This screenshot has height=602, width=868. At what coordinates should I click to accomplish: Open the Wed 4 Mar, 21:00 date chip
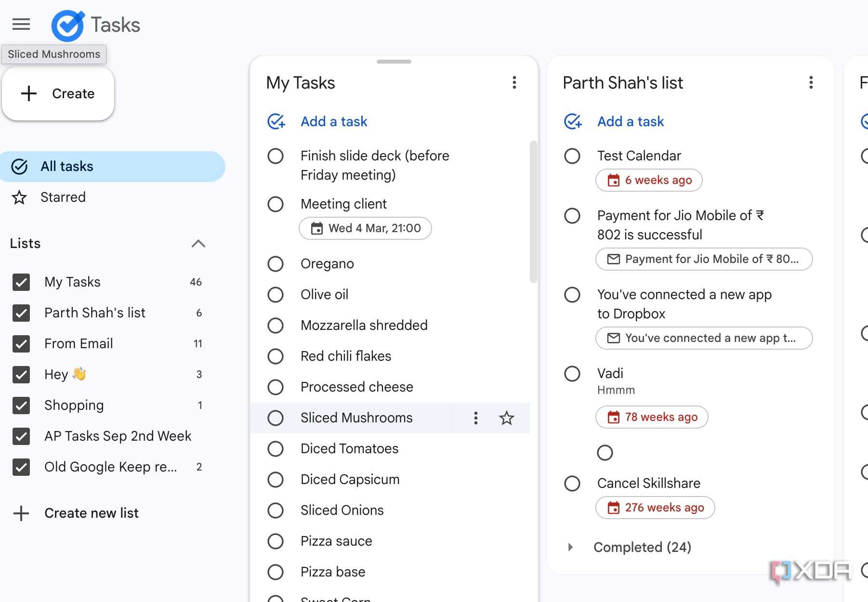[366, 228]
